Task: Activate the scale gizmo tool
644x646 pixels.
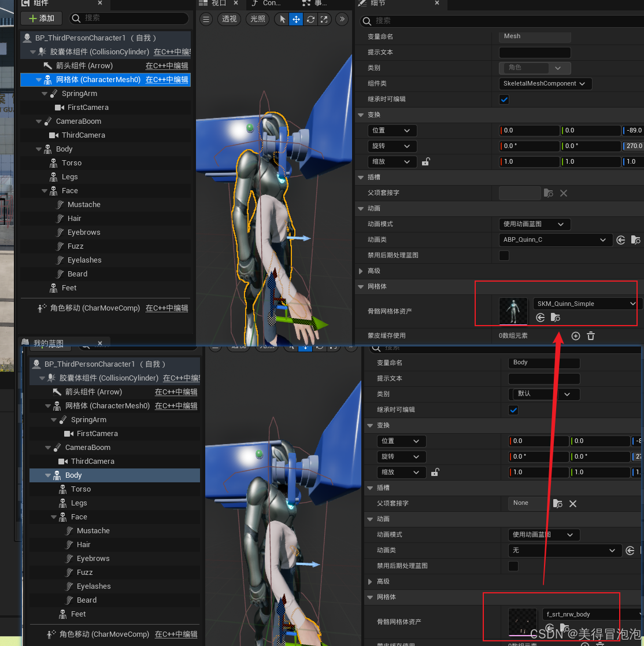Action: pos(324,19)
